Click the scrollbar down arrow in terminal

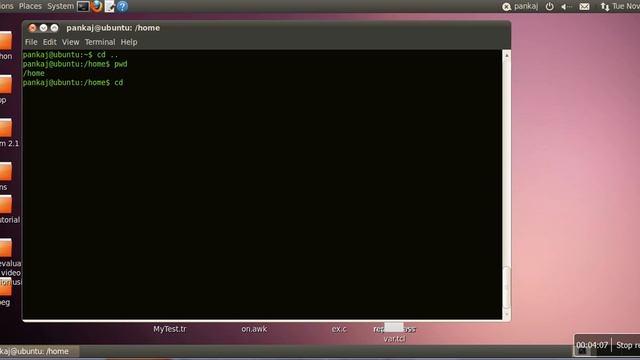pos(507,314)
